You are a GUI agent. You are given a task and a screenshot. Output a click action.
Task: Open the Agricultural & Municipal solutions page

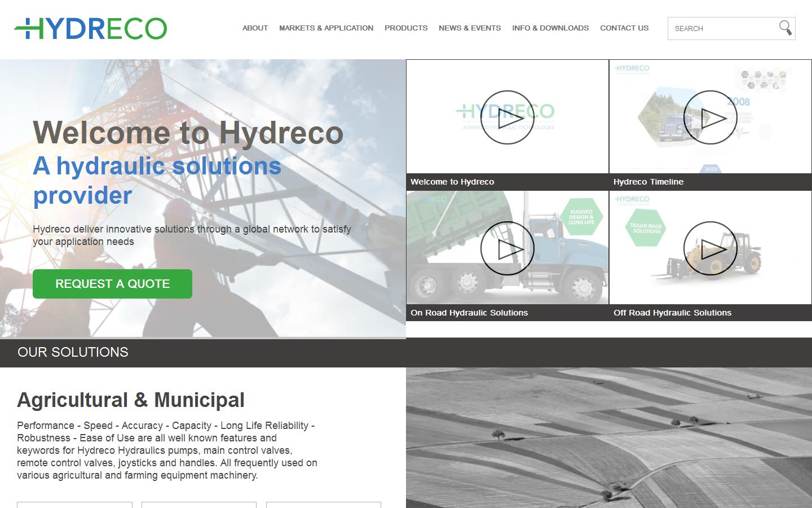(x=131, y=400)
